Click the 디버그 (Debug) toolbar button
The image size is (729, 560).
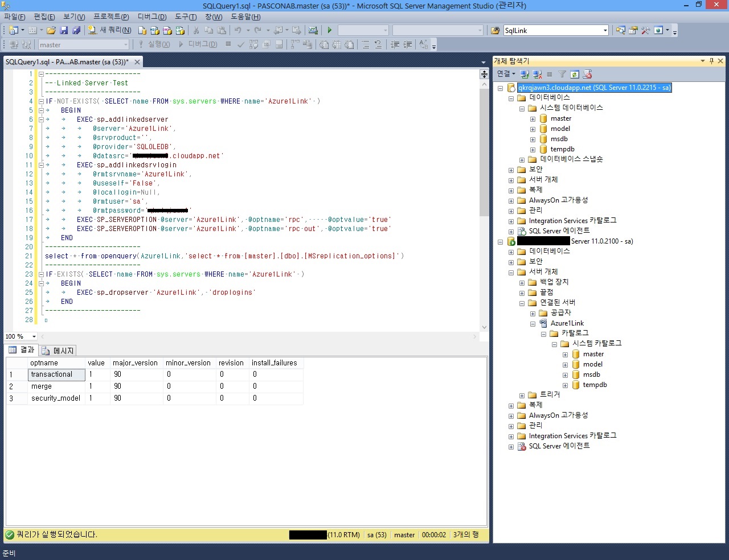pyautogui.click(x=198, y=44)
